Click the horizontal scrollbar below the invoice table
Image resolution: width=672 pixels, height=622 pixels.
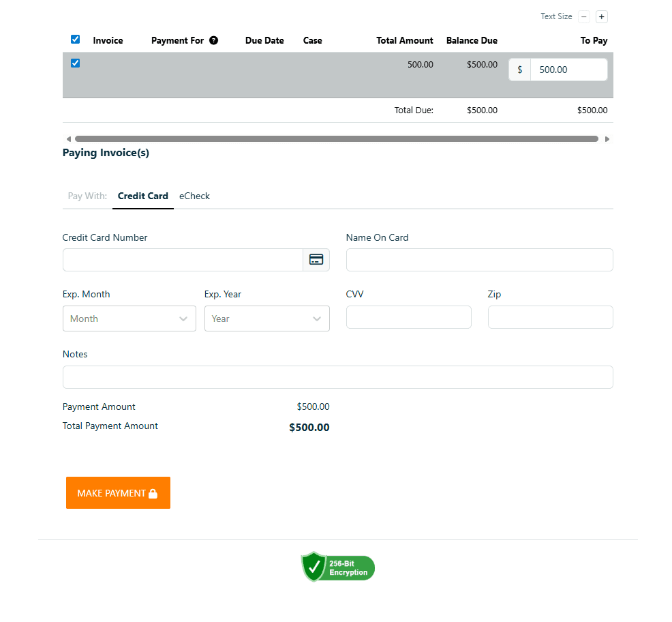(x=337, y=138)
